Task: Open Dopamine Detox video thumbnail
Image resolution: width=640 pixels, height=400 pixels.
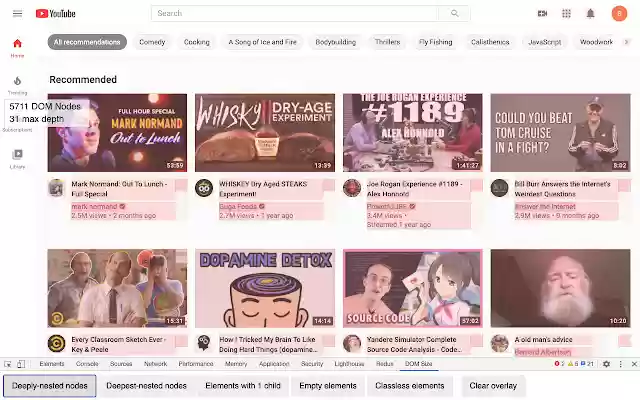Action: coord(265,288)
